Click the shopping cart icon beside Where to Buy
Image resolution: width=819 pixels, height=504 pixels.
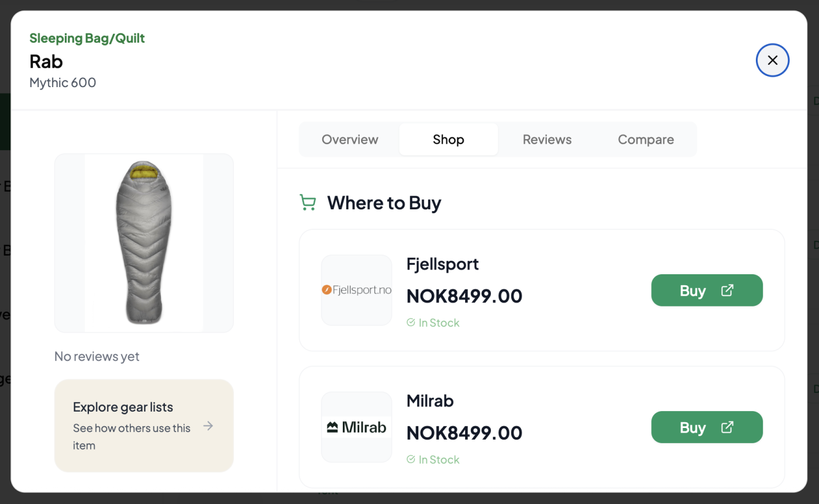tap(308, 202)
